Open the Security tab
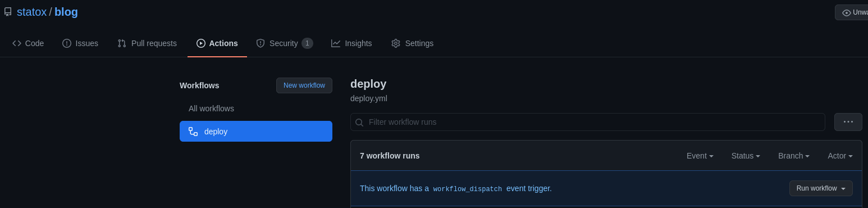868x208 pixels. [285, 43]
